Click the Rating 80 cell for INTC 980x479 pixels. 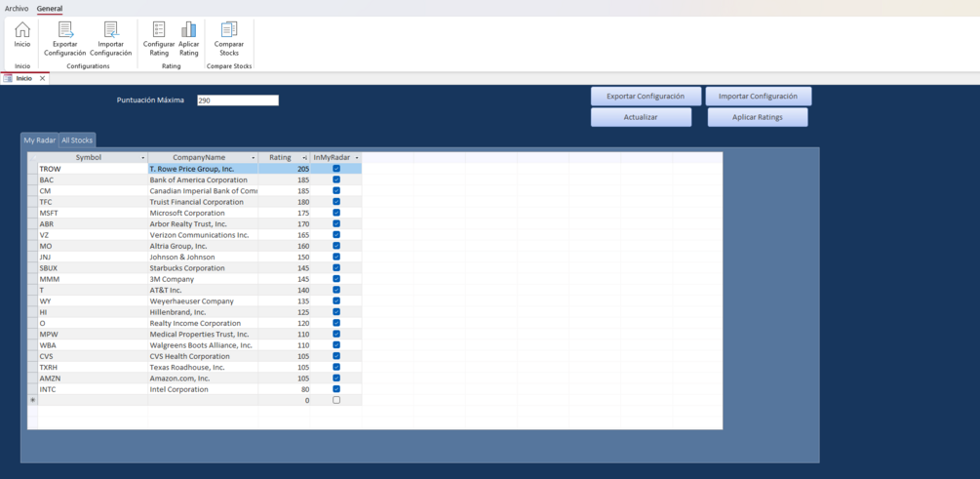click(x=285, y=389)
